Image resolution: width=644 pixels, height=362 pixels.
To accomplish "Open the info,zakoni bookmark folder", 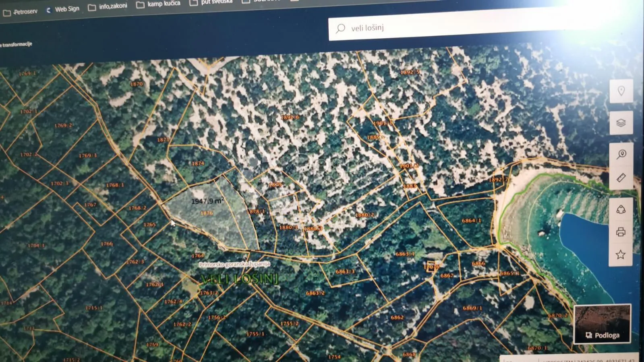I will [108, 6].
